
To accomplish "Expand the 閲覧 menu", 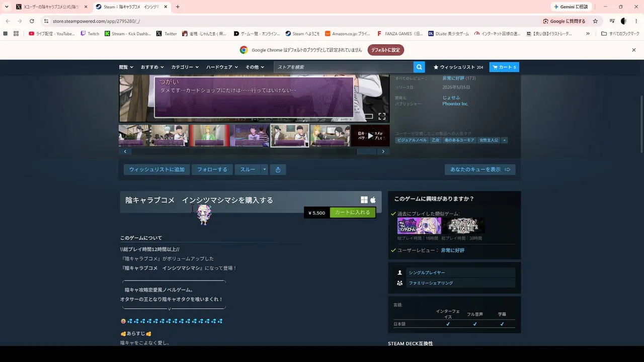I will (126, 67).
